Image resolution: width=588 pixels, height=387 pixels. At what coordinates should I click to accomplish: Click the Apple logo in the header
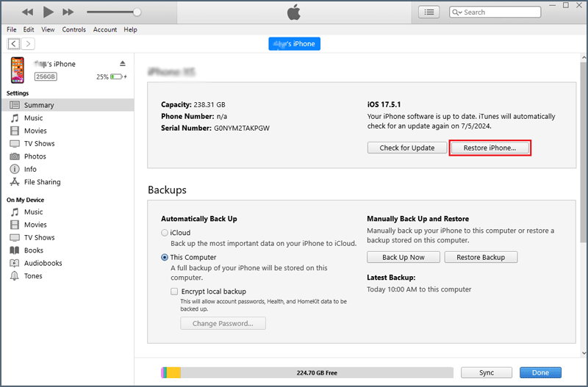[x=294, y=12]
